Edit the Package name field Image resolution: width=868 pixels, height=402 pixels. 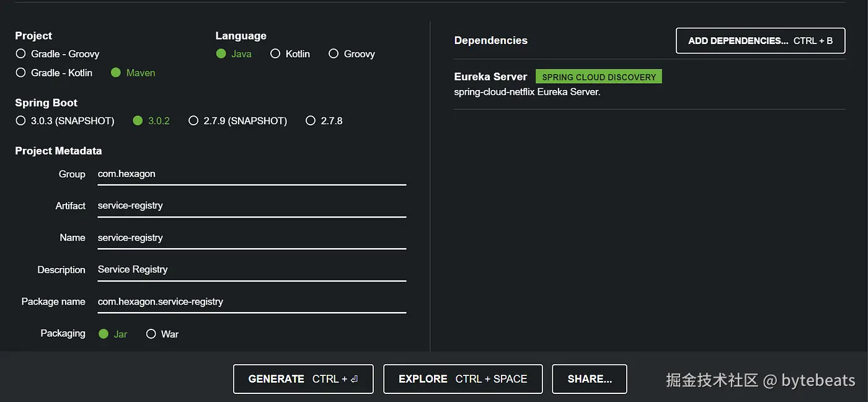click(251, 302)
